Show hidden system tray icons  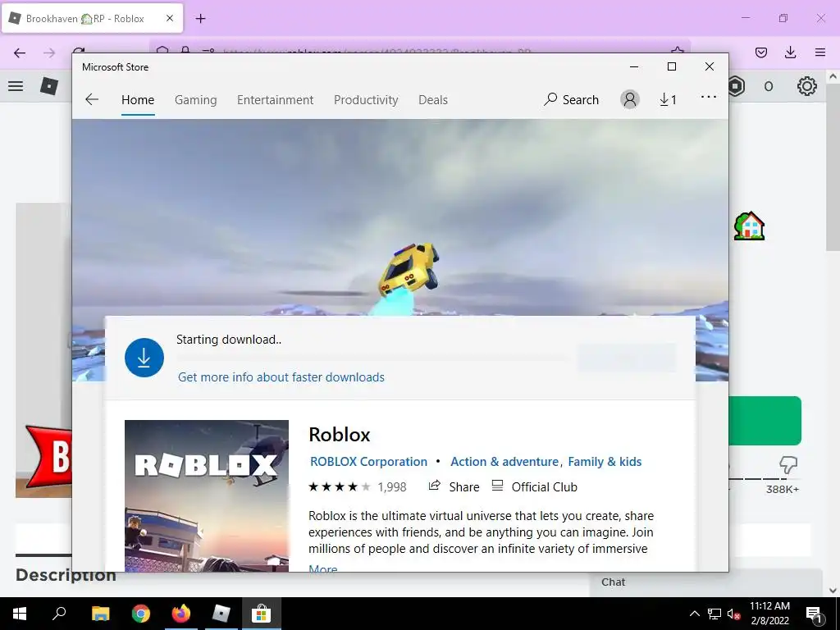(694, 614)
